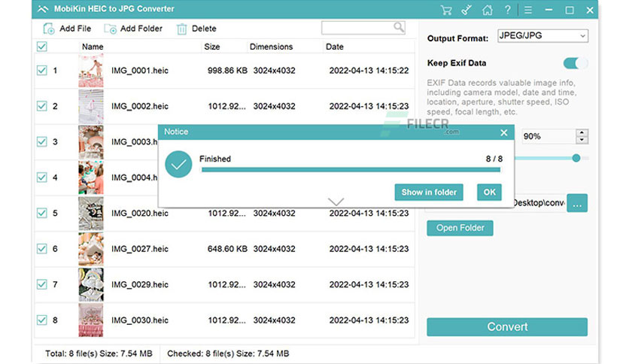The width and height of the screenshot is (629, 364).
Task: Click the 648.60 KB size value
Action: (x=227, y=250)
